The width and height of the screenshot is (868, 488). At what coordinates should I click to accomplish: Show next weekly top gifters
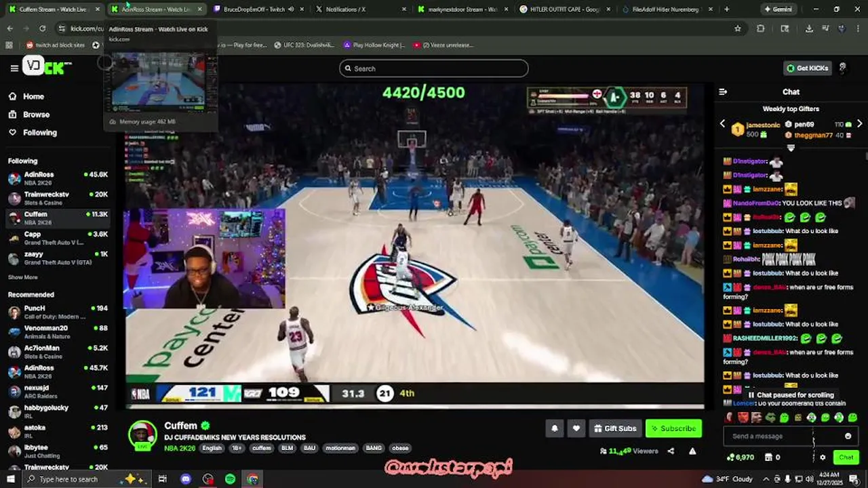[860, 124]
